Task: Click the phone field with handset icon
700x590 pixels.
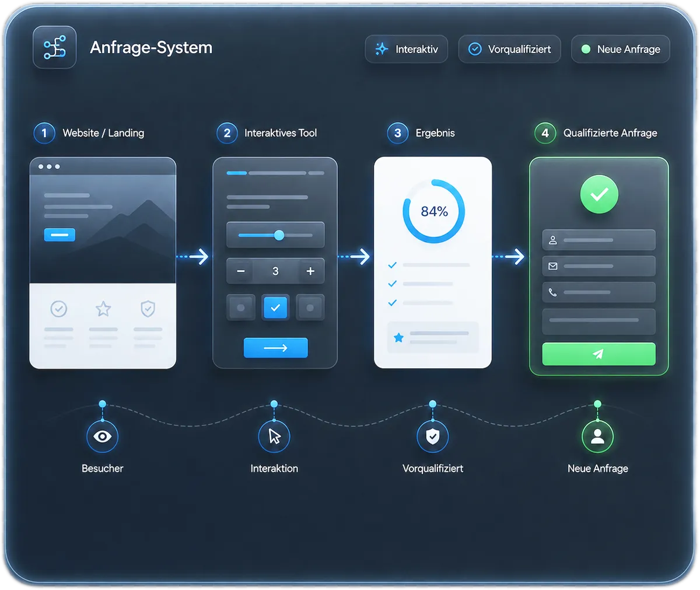Action: coord(598,292)
